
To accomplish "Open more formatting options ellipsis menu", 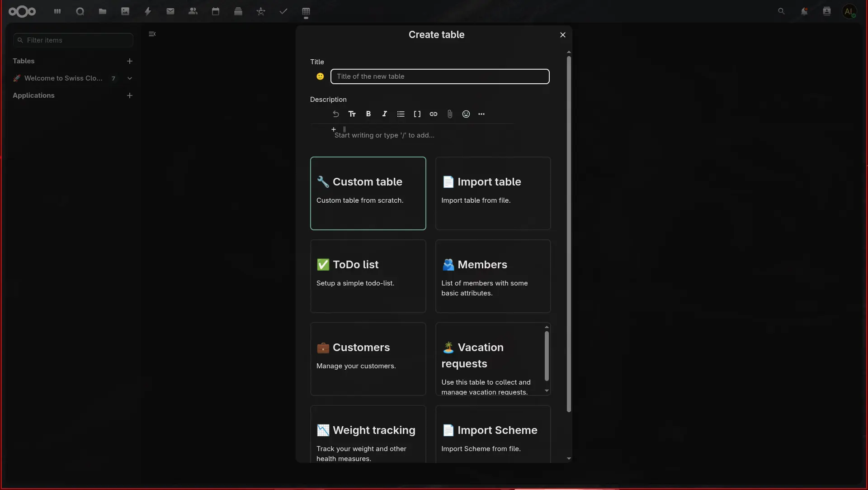I will tap(481, 114).
